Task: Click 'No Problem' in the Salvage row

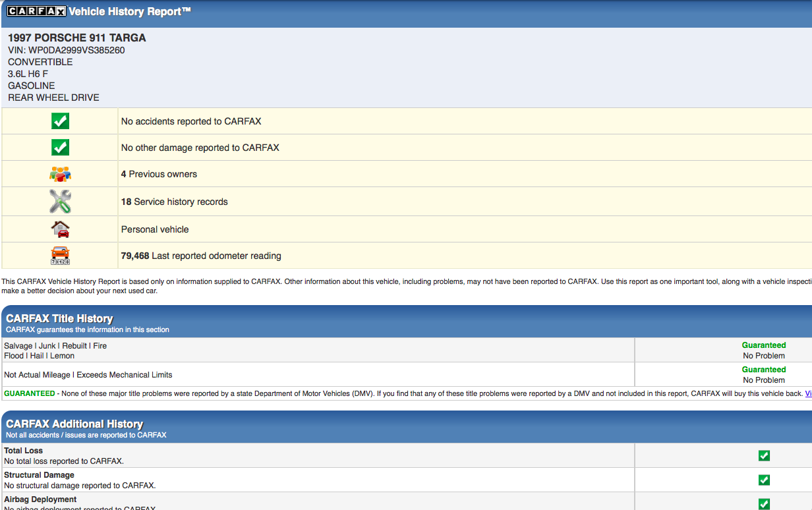Action: [x=764, y=356]
